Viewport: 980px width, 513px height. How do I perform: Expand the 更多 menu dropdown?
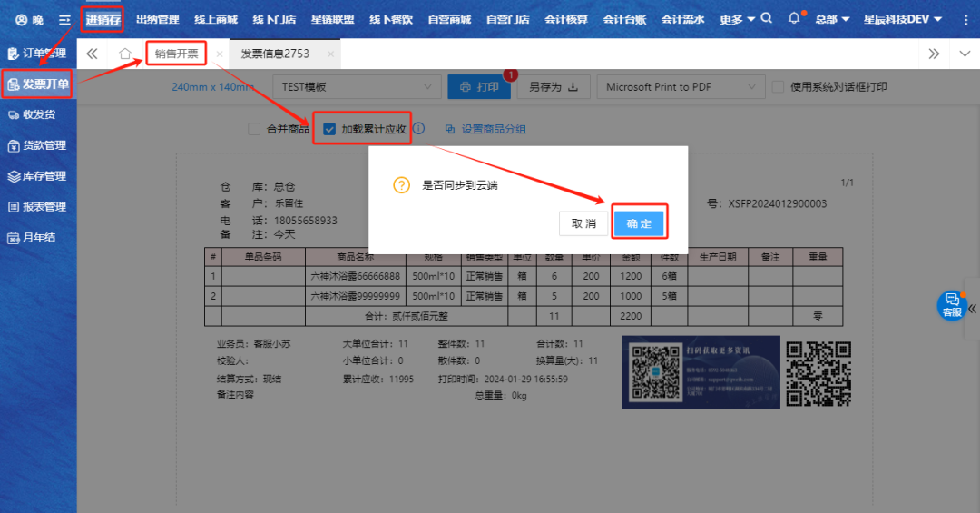737,19
